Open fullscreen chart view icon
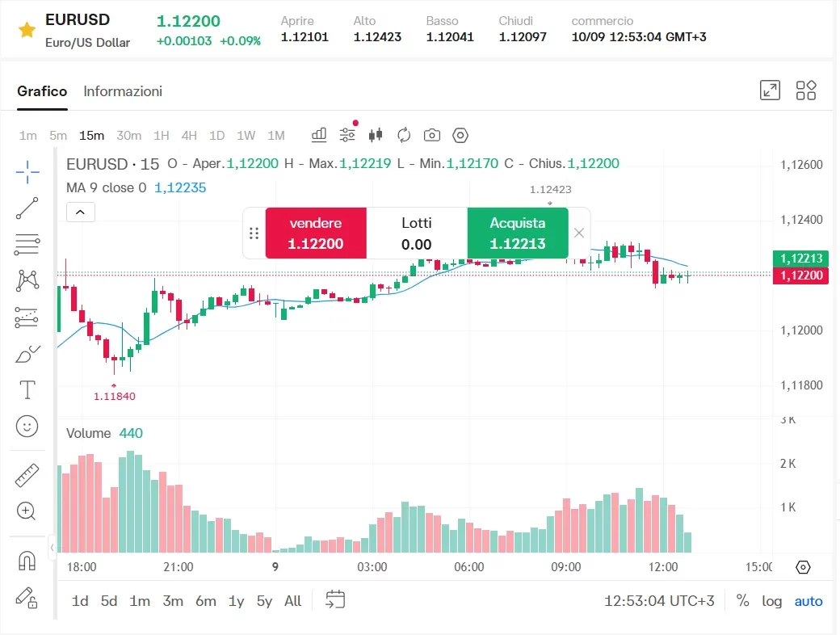 click(770, 90)
